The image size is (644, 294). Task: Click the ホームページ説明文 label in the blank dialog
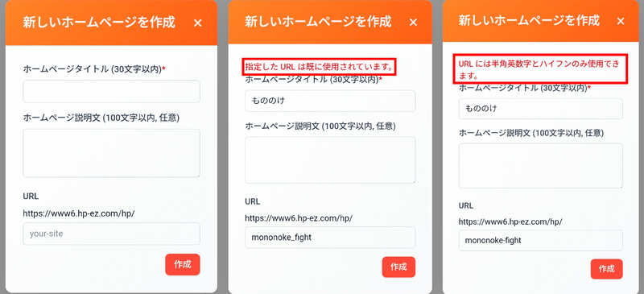(101, 118)
